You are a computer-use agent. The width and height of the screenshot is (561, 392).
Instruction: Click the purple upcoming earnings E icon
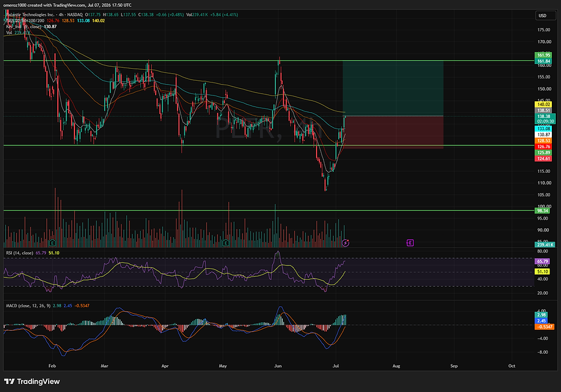pos(410,243)
